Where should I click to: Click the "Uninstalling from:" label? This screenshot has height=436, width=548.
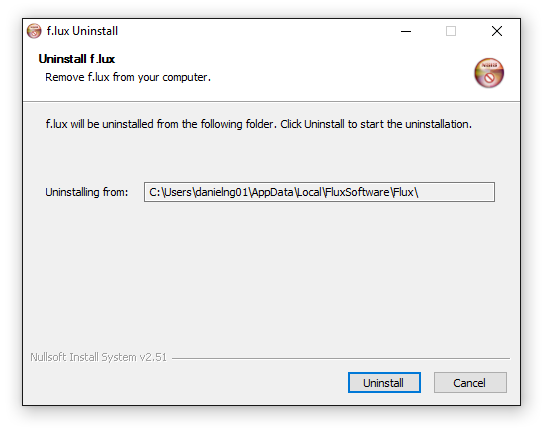point(87,192)
